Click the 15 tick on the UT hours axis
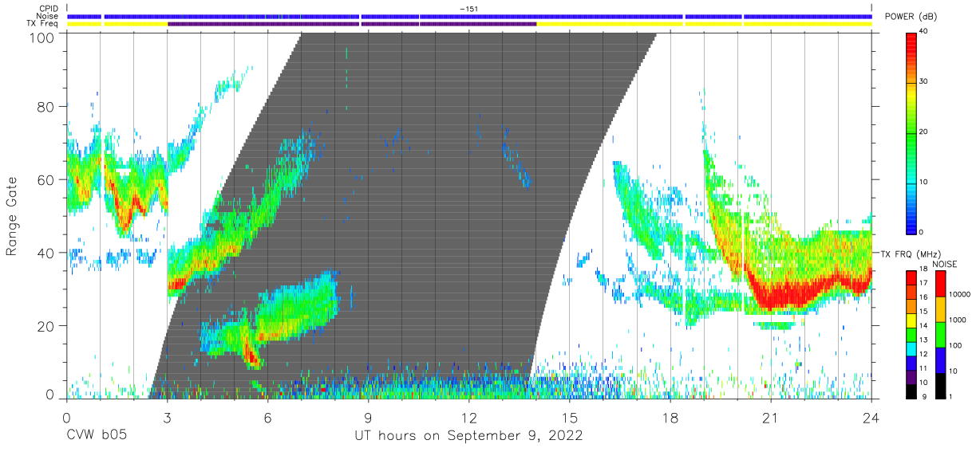Image resolution: width=980 pixels, height=452 pixels. (569, 418)
